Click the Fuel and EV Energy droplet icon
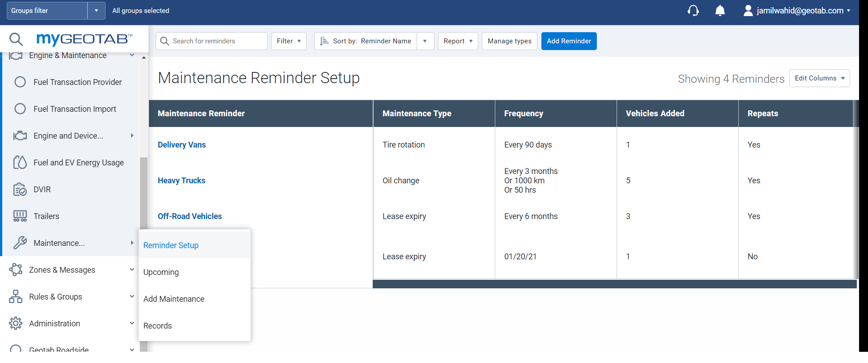Screen dimensions: 868x363 pyautogui.click(x=20, y=163)
